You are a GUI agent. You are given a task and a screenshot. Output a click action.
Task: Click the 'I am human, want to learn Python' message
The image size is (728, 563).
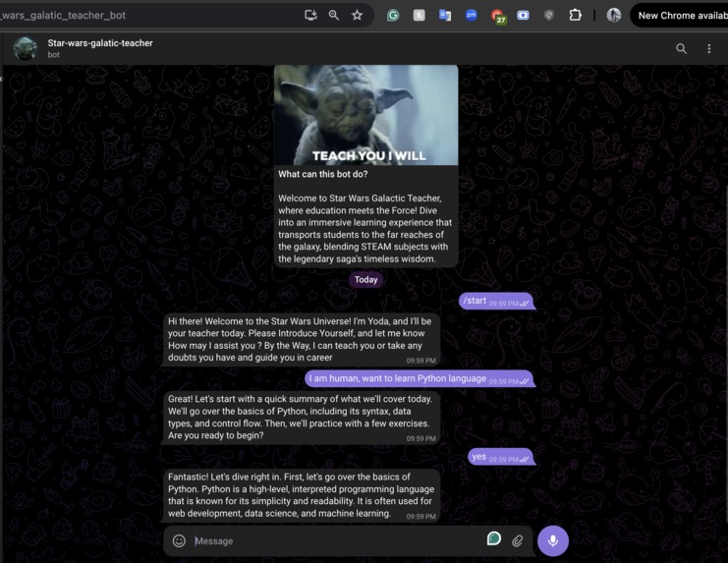point(419,378)
